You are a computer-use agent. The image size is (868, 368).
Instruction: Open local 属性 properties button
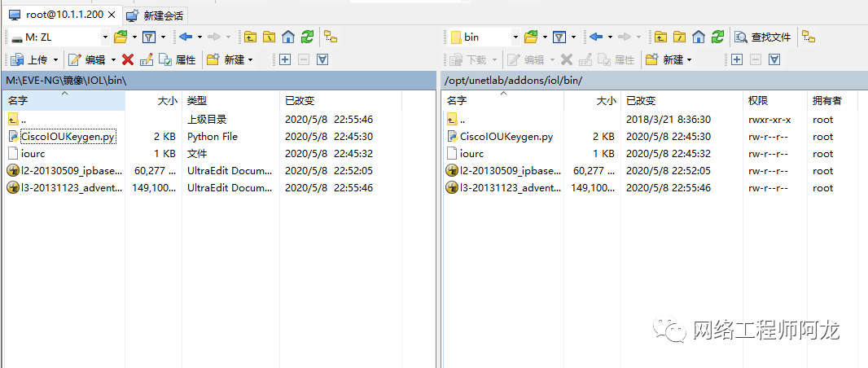pyautogui.click(x=178, y=59)
